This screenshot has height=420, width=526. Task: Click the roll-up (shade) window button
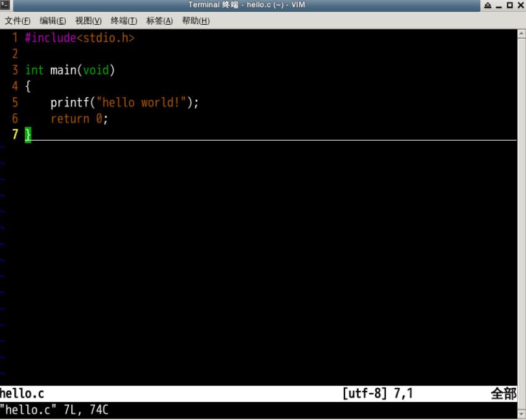pos(488,6)
